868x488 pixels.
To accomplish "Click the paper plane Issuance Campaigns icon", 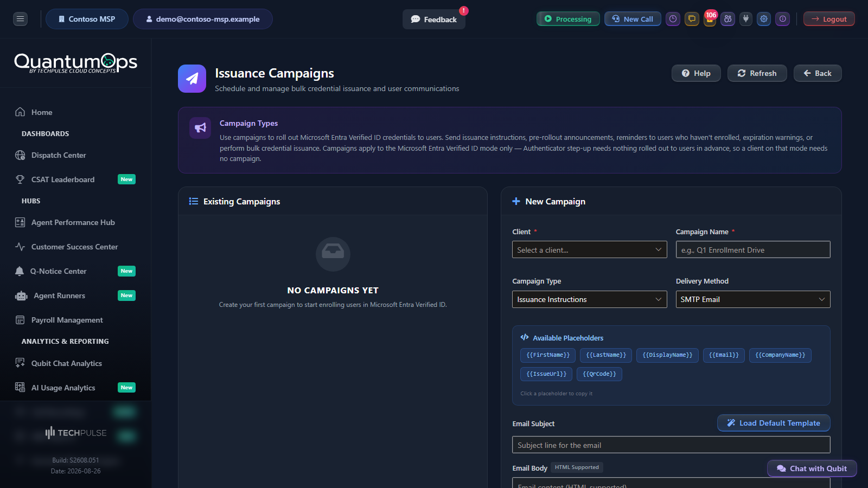I will [x=192, y=79].
